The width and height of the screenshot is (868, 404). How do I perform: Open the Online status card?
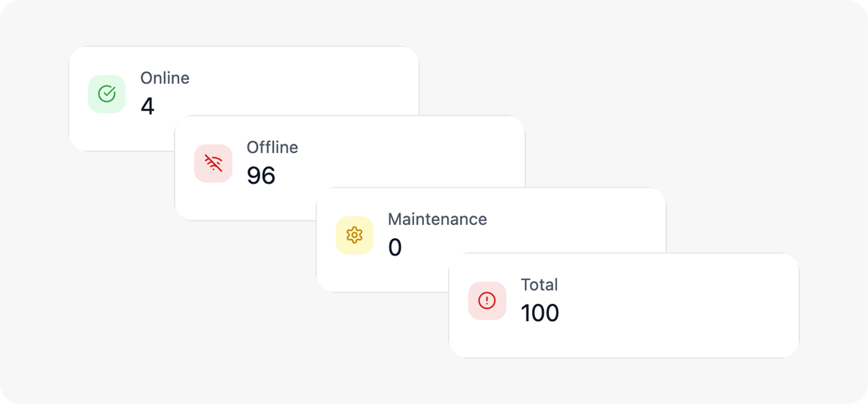[x=288, y=81]
